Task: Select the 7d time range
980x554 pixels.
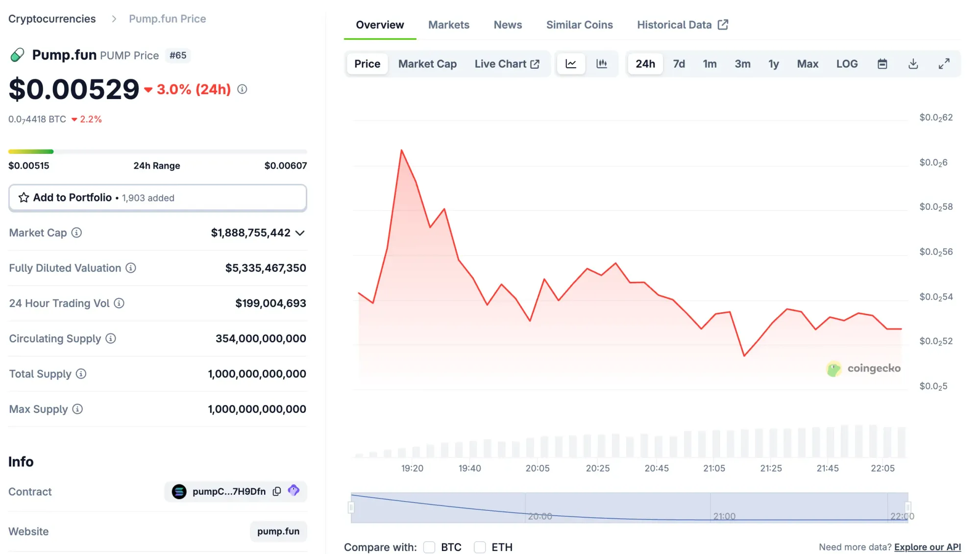Action: click(x=679, y=64)
